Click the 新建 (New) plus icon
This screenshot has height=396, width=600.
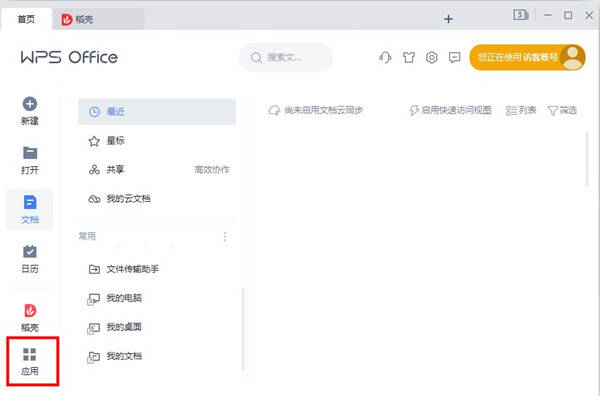(30, 104)
